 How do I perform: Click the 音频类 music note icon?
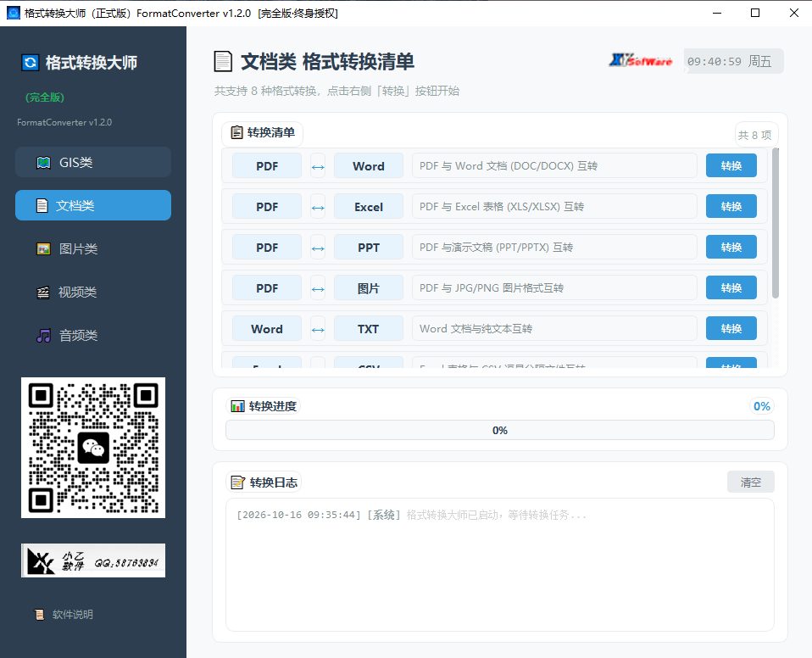click(43, 335)
